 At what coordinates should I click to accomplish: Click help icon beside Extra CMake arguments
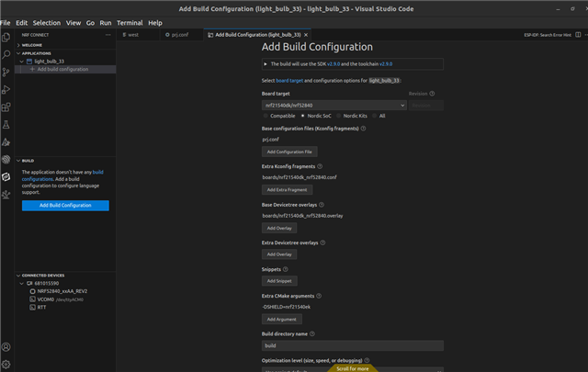click(319, 296)
